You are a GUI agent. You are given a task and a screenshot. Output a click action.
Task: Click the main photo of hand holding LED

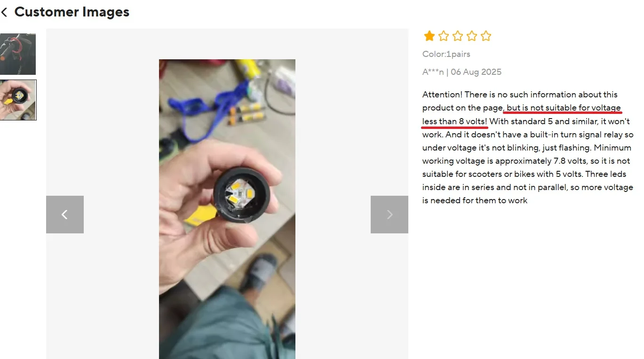(x=227, y=209)
